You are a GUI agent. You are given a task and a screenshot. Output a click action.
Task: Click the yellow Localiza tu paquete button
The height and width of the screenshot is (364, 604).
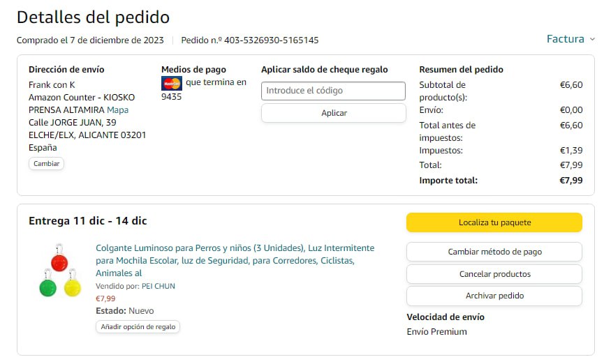click(x=494, y=222)
